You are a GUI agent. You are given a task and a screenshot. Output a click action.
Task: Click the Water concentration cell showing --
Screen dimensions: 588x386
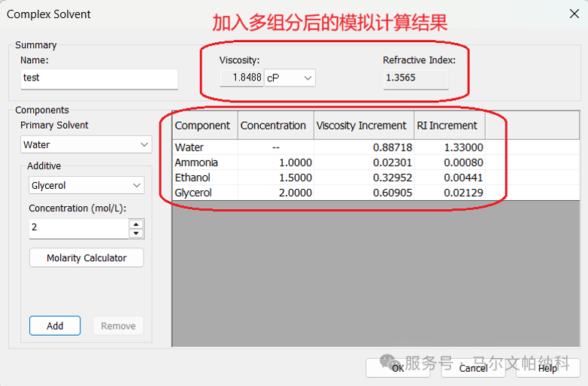(x=276, y=147)
